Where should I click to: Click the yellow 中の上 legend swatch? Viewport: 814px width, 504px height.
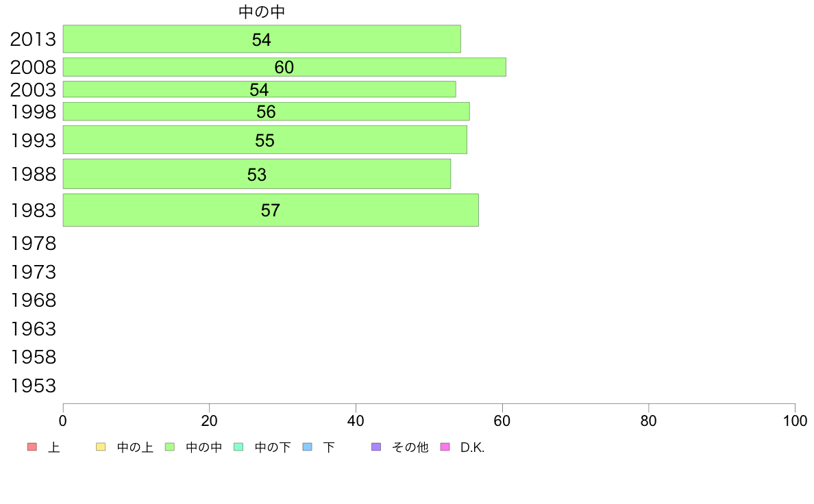(x=101, y=447)
